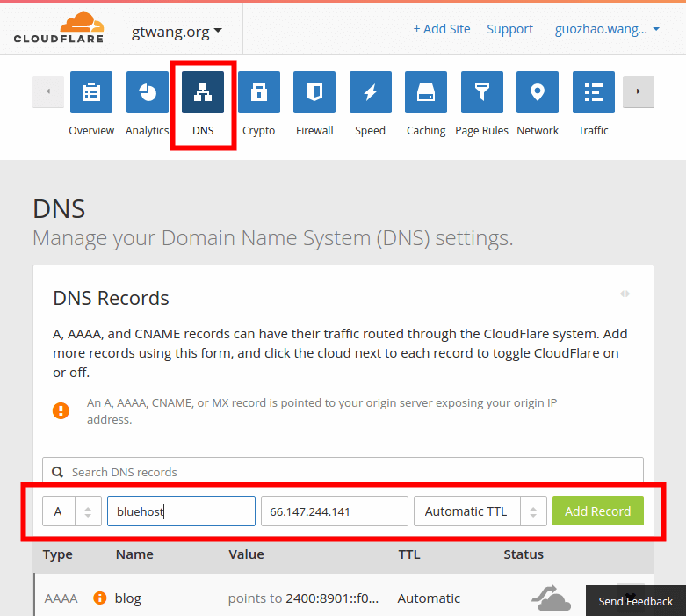Screen dimensions: 686x616
Task: Open the Traffic list icon
Action: (x=594, y=92)
